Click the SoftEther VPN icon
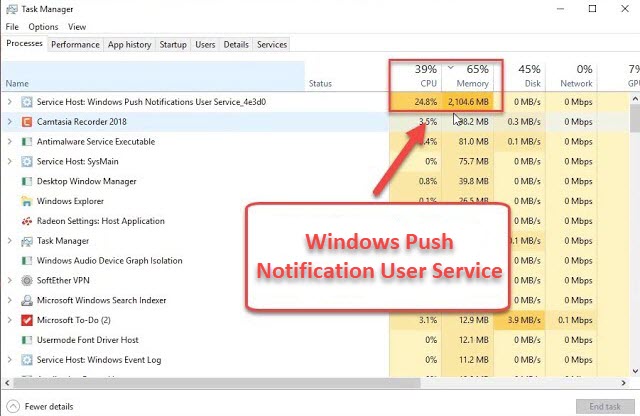This screenshot has height=416, width=640. pyautogui.click(x=27, y=280)
